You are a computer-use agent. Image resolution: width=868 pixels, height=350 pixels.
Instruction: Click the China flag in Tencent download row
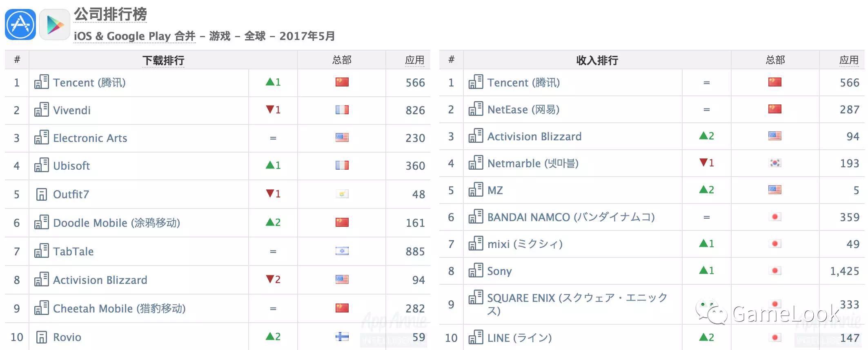pos(342,82)
